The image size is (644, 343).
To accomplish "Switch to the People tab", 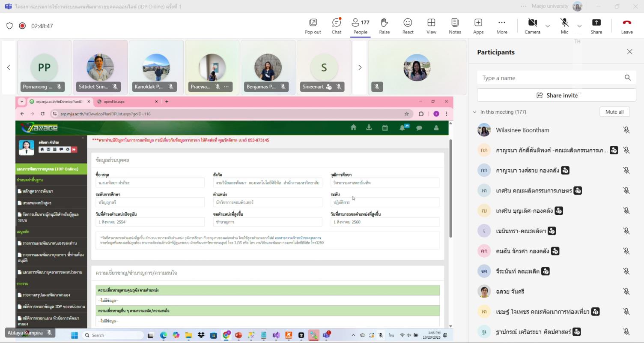I will [360, 26].
